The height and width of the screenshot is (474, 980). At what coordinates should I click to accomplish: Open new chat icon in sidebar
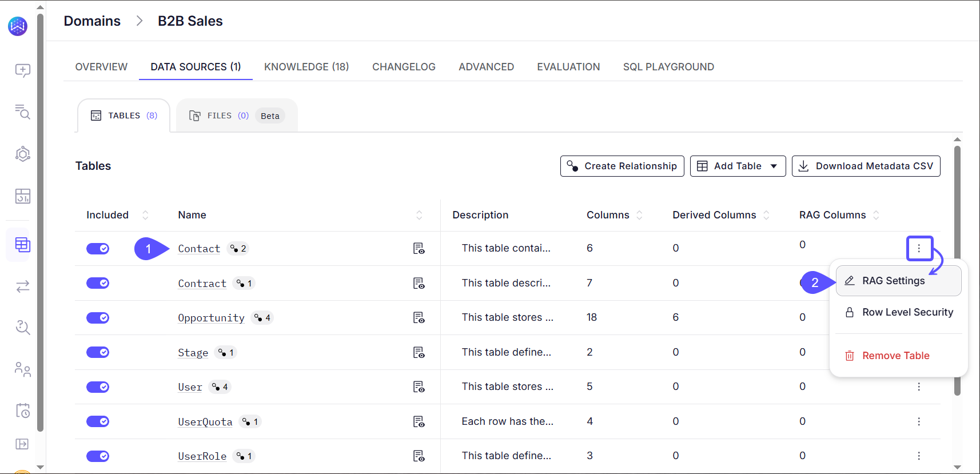pos(22,70)
